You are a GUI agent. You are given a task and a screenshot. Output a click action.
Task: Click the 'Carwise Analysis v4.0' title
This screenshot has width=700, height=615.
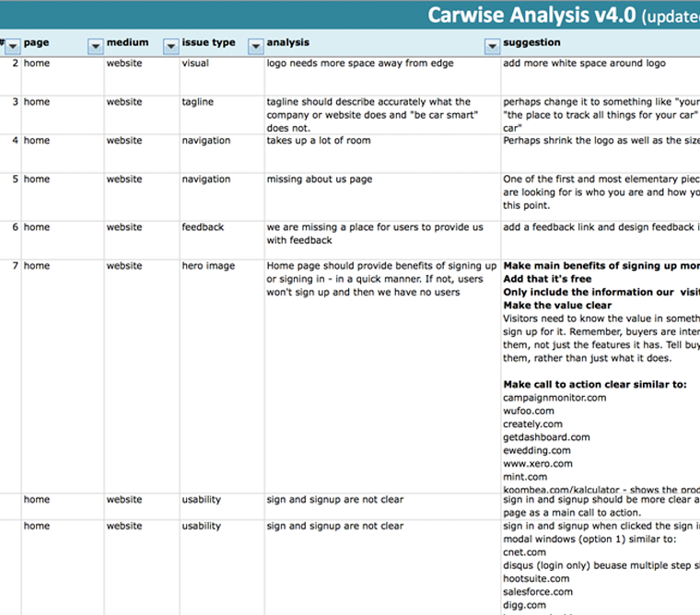(531, 15)
